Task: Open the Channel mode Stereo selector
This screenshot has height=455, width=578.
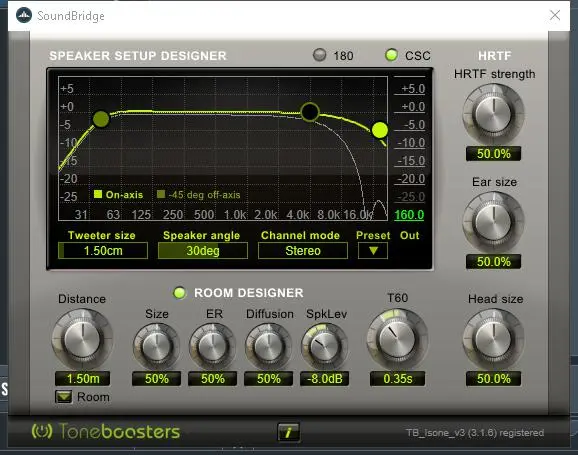Action: 303,251
